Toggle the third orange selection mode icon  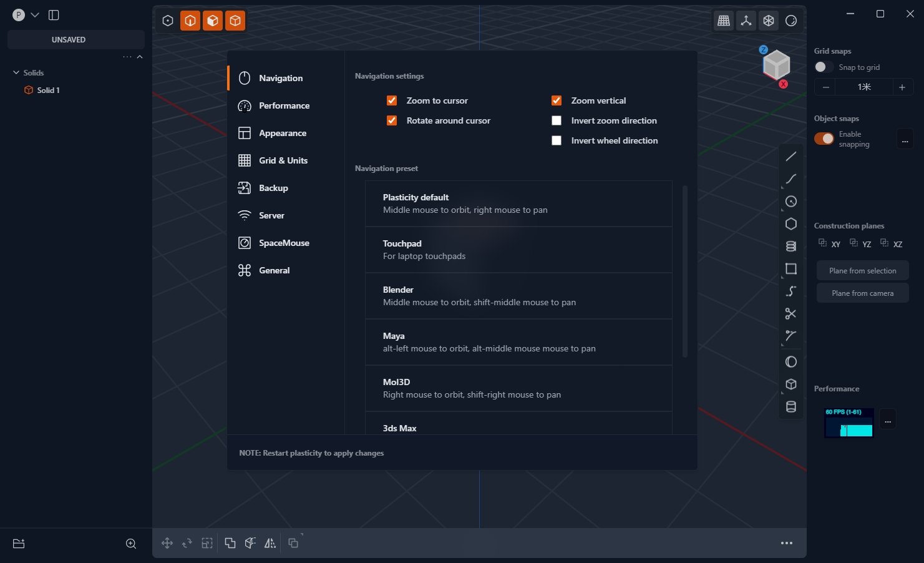click(235, 21)
